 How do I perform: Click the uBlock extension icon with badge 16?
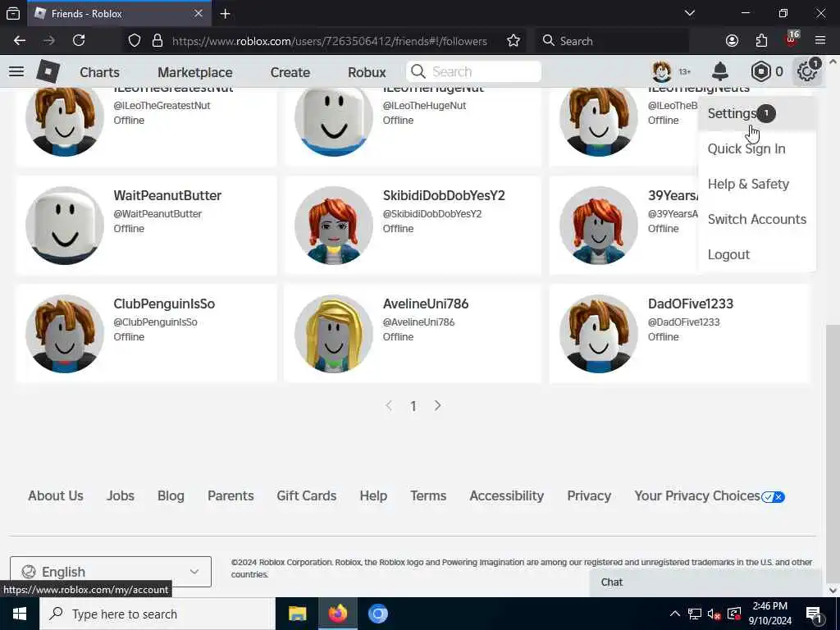coord(792,39)
